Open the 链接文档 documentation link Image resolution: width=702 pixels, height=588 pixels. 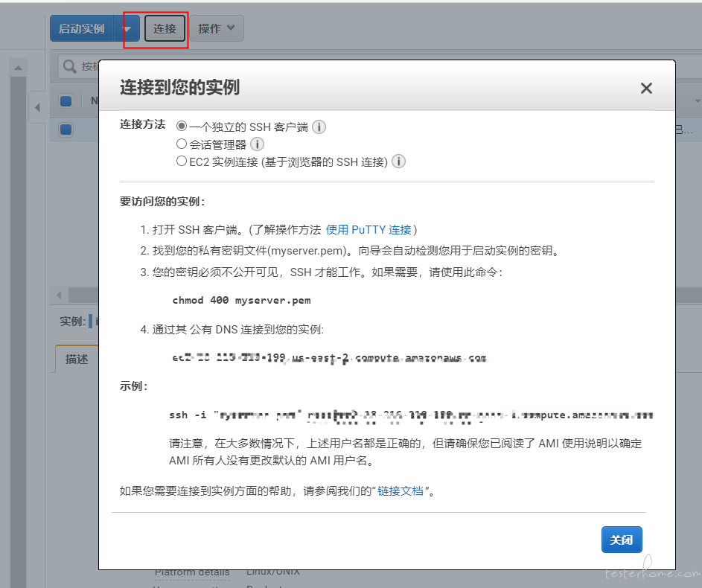click(401, 491)
